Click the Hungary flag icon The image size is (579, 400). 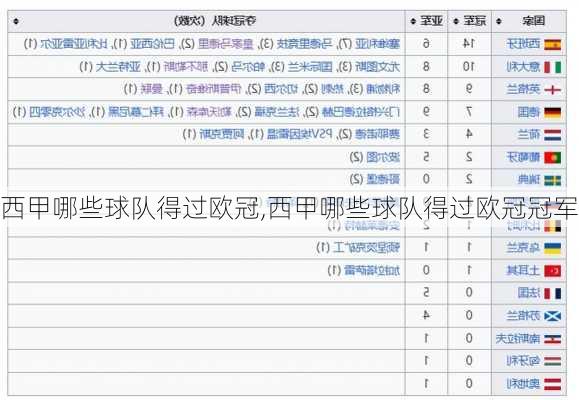(x=552, y=361)
